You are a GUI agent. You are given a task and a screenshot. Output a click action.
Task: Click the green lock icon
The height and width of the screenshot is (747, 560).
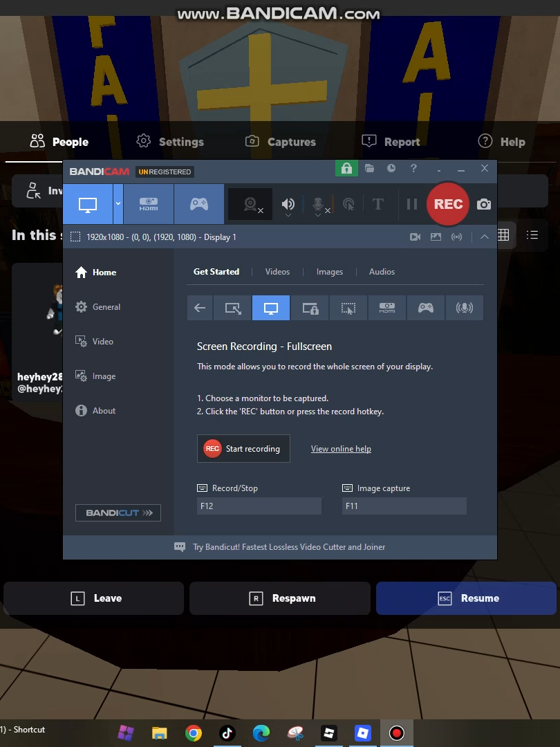click(x=346, y=168)
